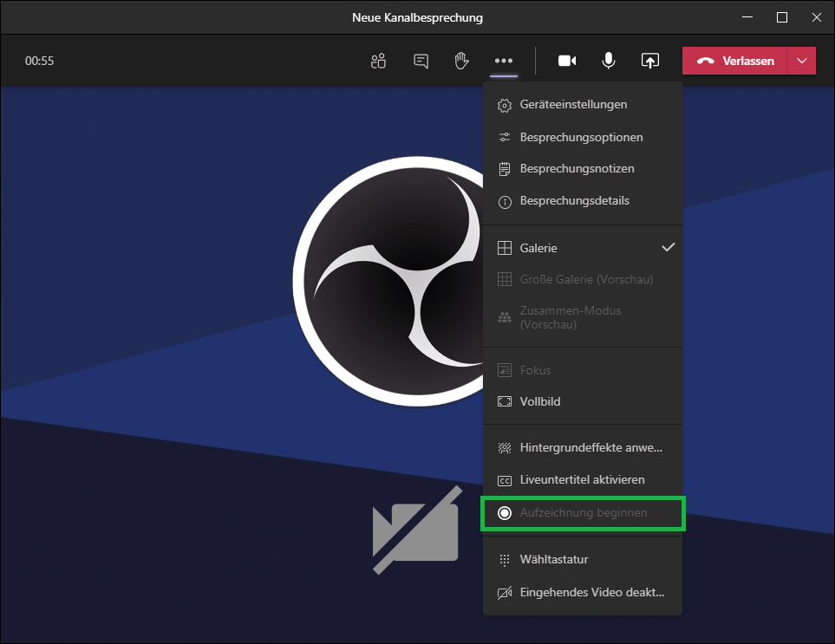Open the Wähltastatur dial pad
Image resolution: width=835 pixels, height=644 pixels.
[583, 560]
